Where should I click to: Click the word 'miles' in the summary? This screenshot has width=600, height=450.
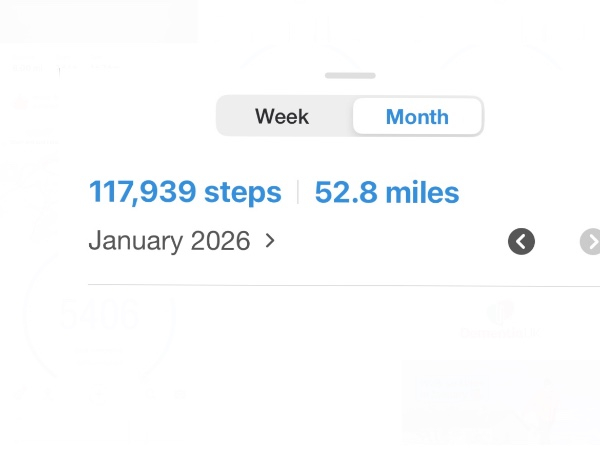point(425,192)
